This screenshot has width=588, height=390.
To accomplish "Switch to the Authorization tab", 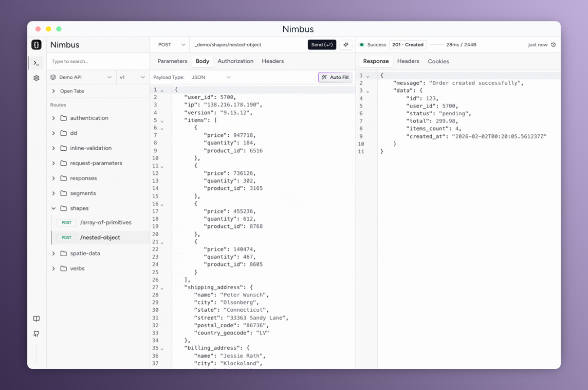I will (235, 61).
